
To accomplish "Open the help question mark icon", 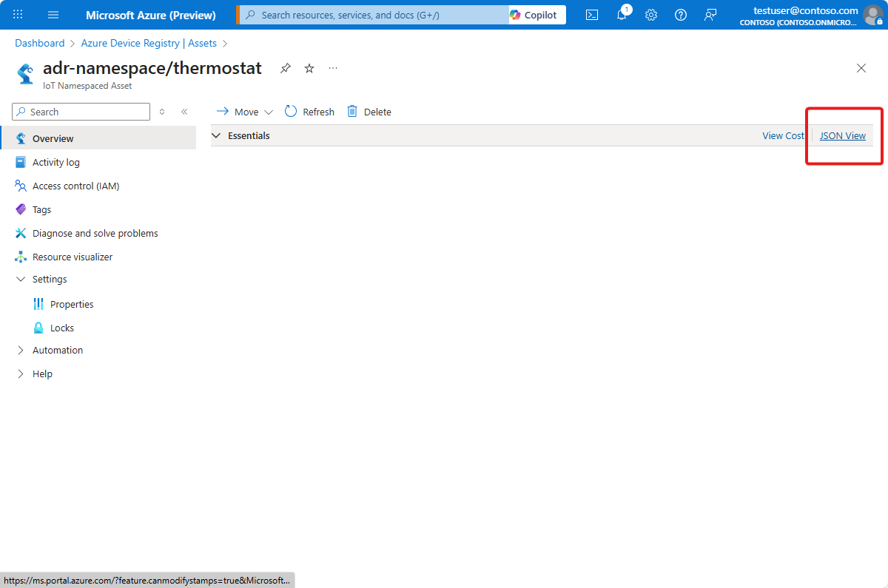I will 681,15.
